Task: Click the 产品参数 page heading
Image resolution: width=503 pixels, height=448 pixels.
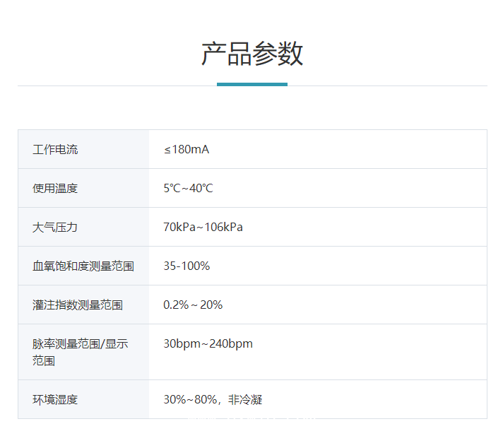Action: (x=251, y=54)
